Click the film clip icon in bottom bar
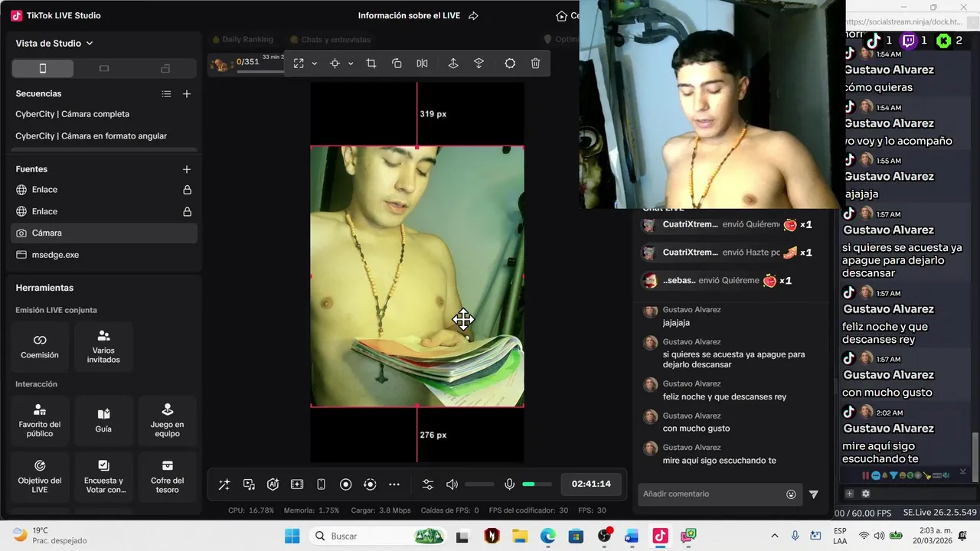Viewport: 980px width, 551px height. [297, 484]
